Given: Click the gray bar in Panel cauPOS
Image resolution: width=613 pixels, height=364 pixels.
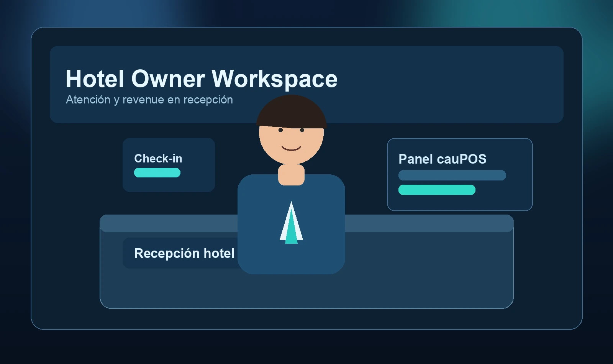Looking at the screenshot, I should tap(452, 175).
